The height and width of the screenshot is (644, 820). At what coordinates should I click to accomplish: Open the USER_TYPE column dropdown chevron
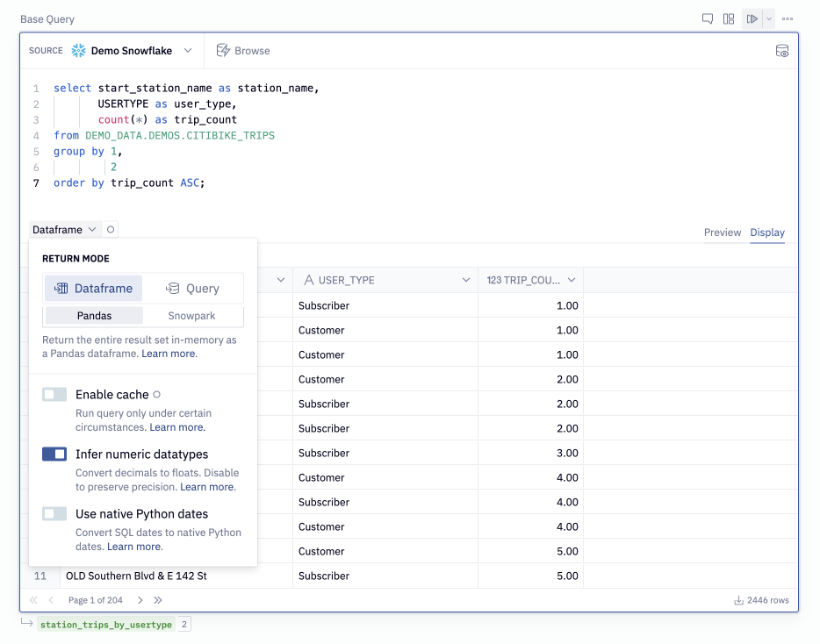466,280
